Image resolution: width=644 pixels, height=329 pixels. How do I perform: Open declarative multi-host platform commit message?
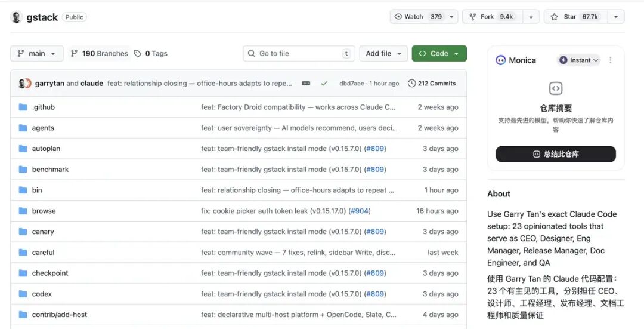point(299,315)
